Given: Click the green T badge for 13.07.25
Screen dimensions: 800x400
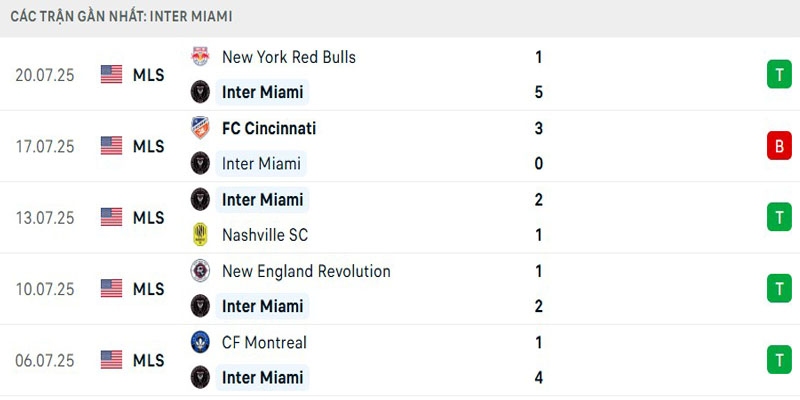Looking at the screenshot, I should (778, 217).
